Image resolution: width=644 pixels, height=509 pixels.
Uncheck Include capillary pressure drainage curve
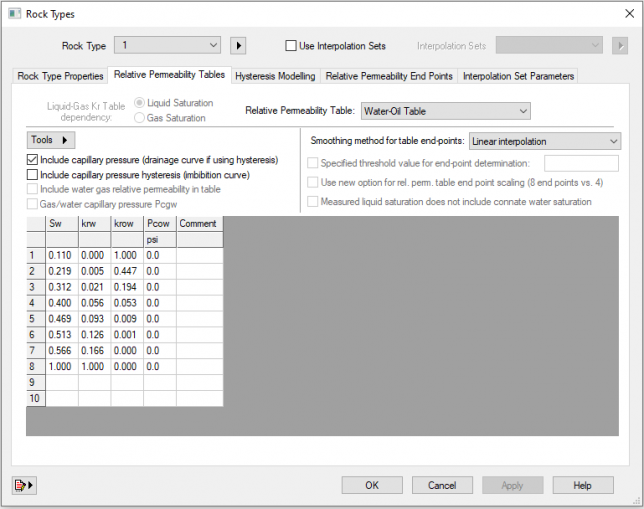pos(33,160)
